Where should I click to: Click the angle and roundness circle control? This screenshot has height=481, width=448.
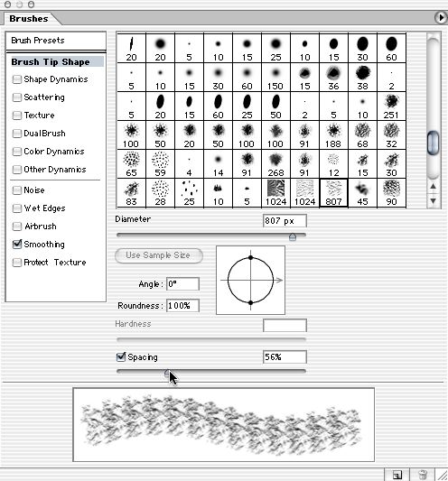(x=250, y=280)
